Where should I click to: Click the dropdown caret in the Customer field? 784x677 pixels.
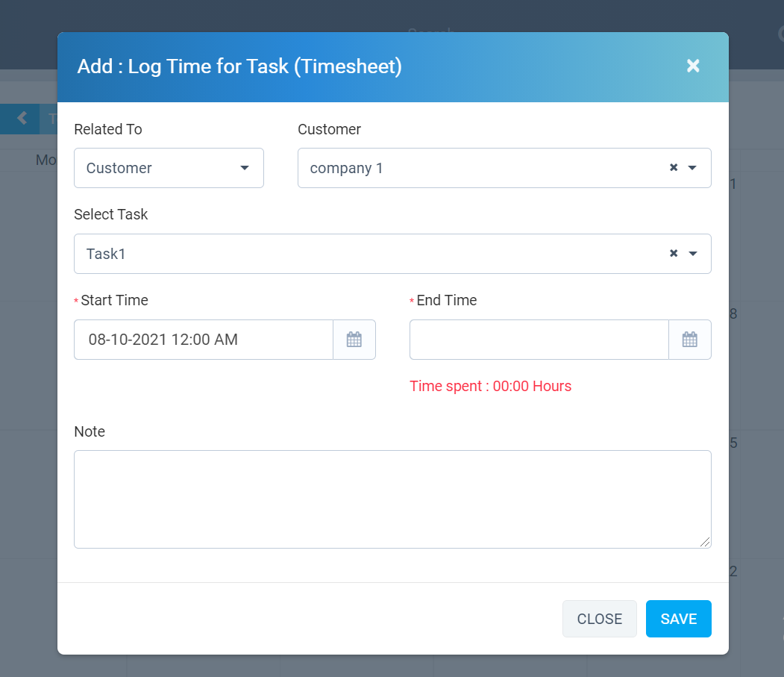[x=693, y=168]
